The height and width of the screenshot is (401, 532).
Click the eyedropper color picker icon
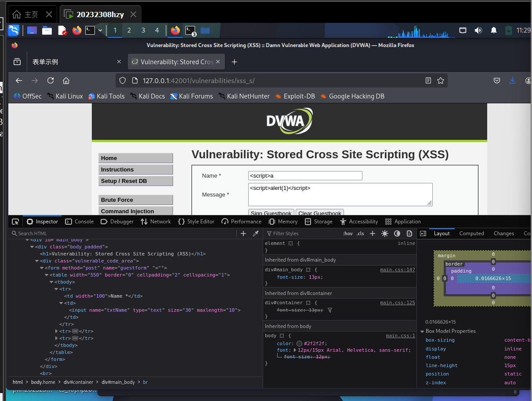[x=256, y=233]
